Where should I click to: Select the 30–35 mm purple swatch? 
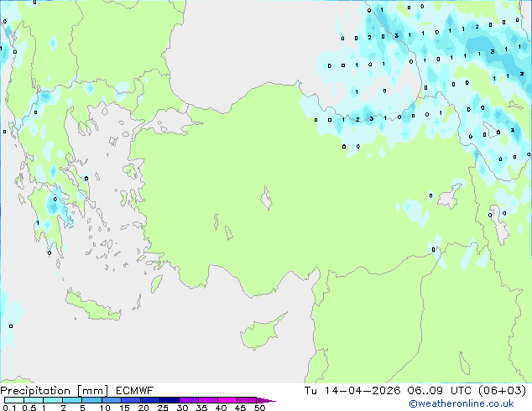[189, 400]
